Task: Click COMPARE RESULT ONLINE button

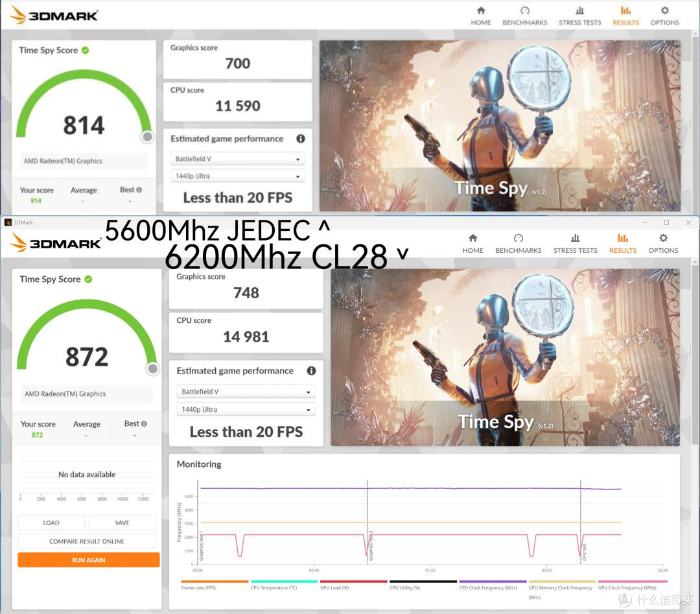Action: coord(87,541)
